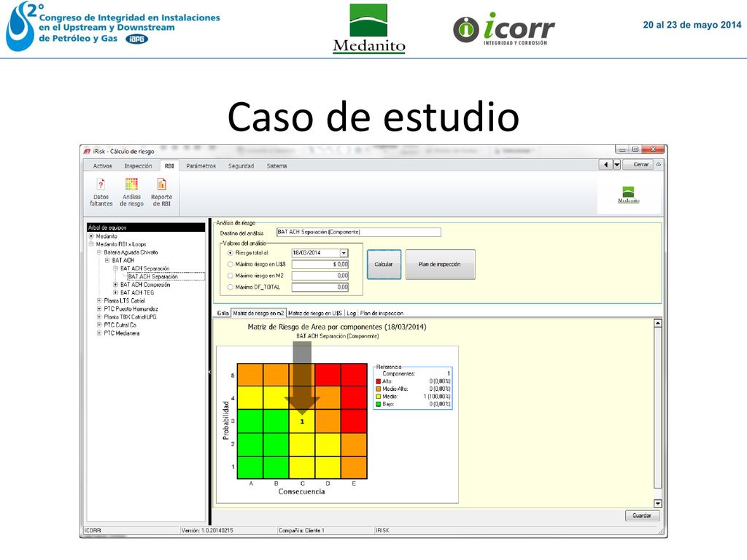
Task: Click the Medanito logo in the slide header
Action: click(368, 28)
